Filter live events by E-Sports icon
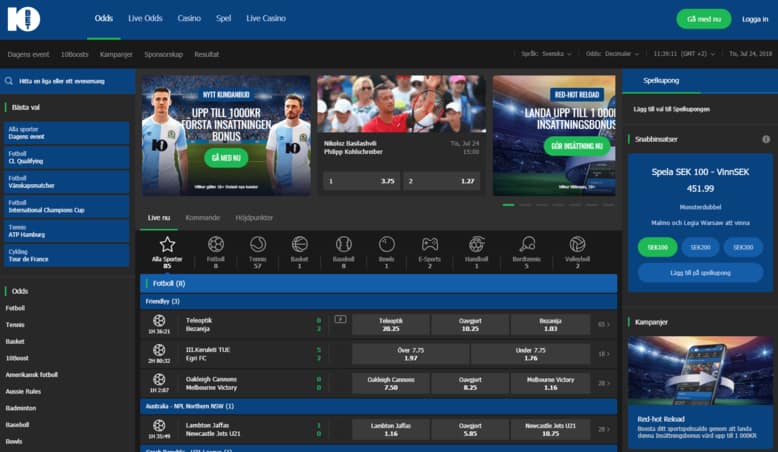This screenshot has height=452, width=778. tap(430, 245)
